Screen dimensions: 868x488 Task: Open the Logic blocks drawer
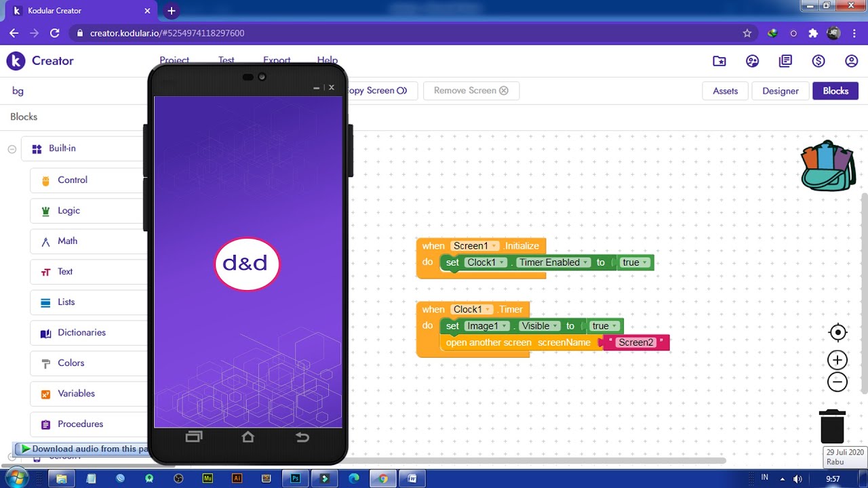88,211
